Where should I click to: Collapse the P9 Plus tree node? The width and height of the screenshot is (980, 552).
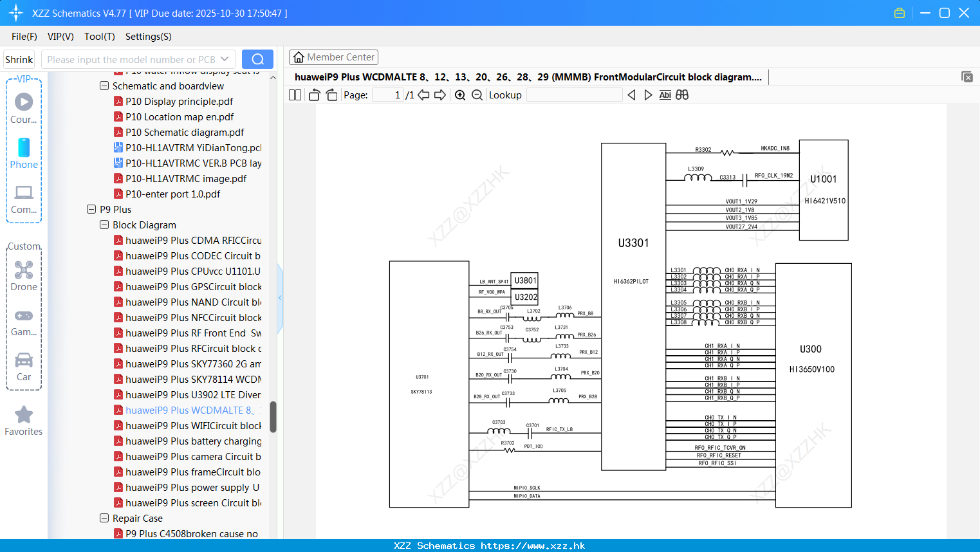(91, 209)
